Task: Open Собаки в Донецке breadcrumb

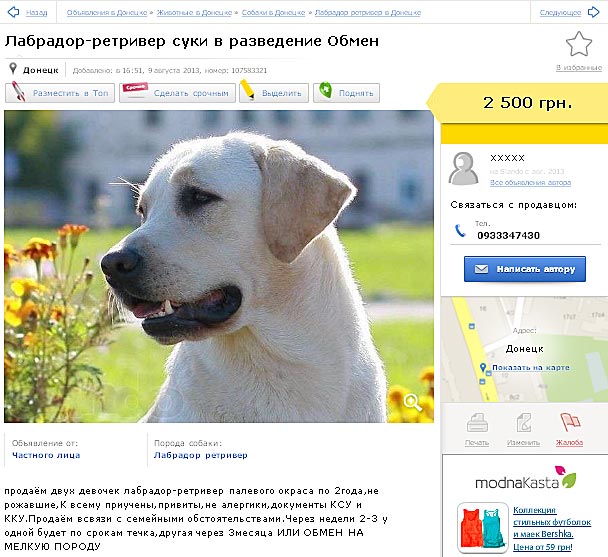Action: pyautogui.click(x=273, y=13)
